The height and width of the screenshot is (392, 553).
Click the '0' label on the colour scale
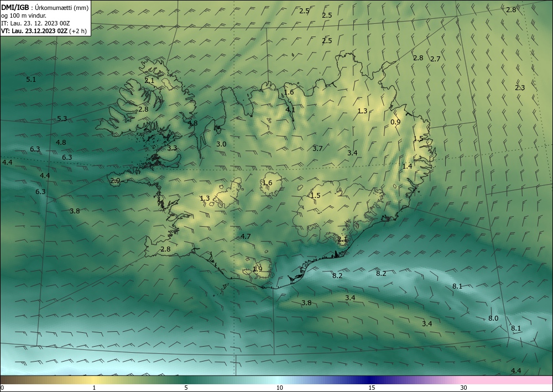pos(2,388)
